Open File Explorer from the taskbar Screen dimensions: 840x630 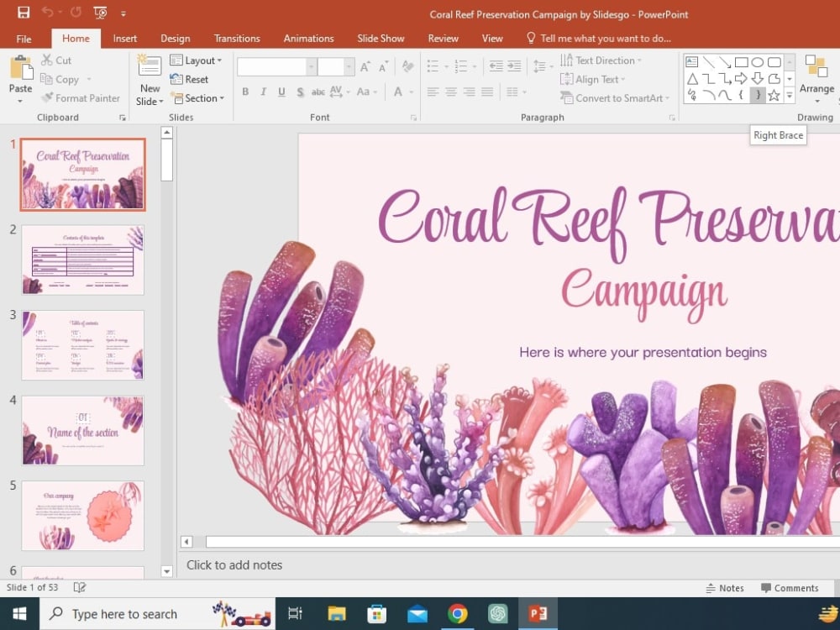tap(337, 613)
